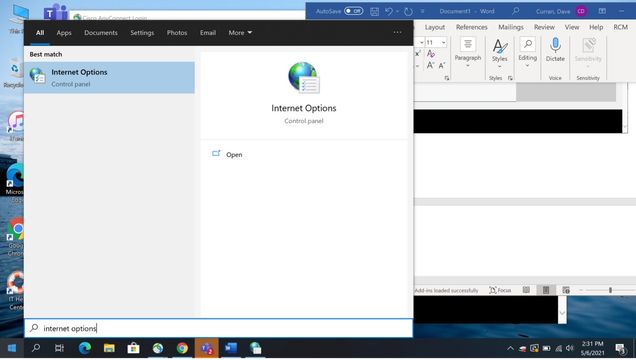Adjust the Word zoom slider handle
Viewport: 636px width, 360px height.
(610, 290)
